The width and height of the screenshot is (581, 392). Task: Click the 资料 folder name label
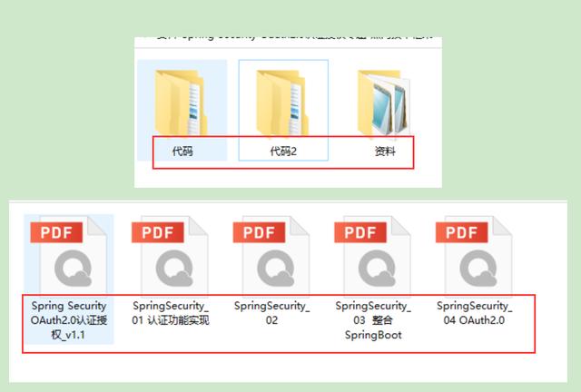pos(385,152)
